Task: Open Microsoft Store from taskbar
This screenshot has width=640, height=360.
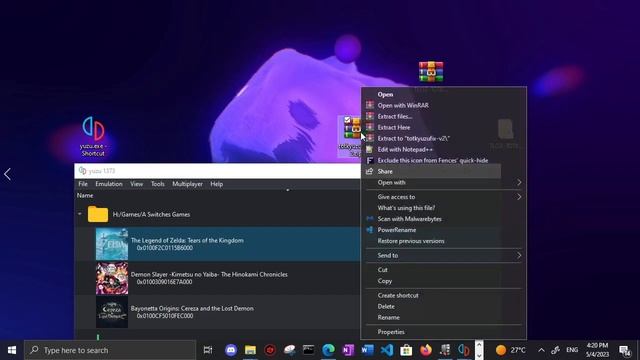Action: [x=406, y=350]
